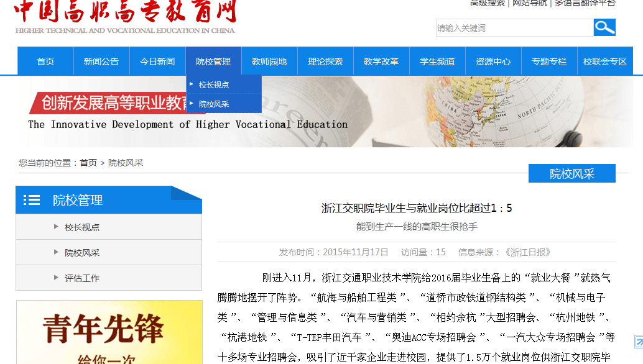Select 今日新闻 in the navigation bar
The width and height of the screenshot is (643, 364).
pyautogui.click(x=157, y=61)
